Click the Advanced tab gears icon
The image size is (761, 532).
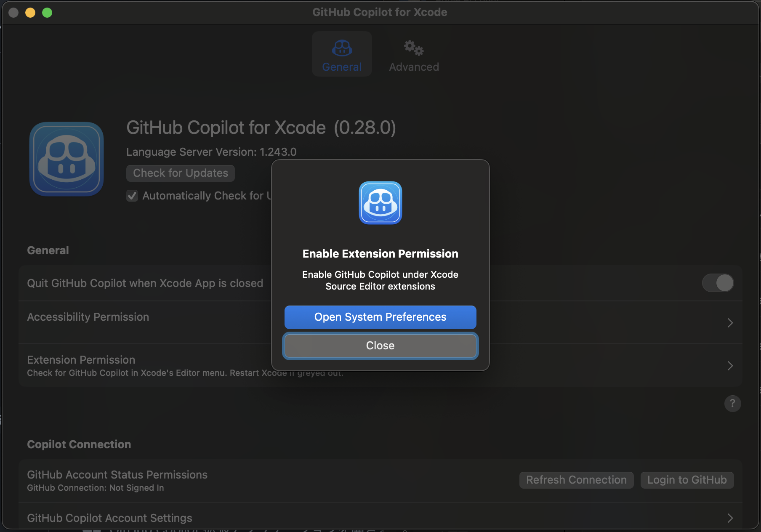pos(414,48)
